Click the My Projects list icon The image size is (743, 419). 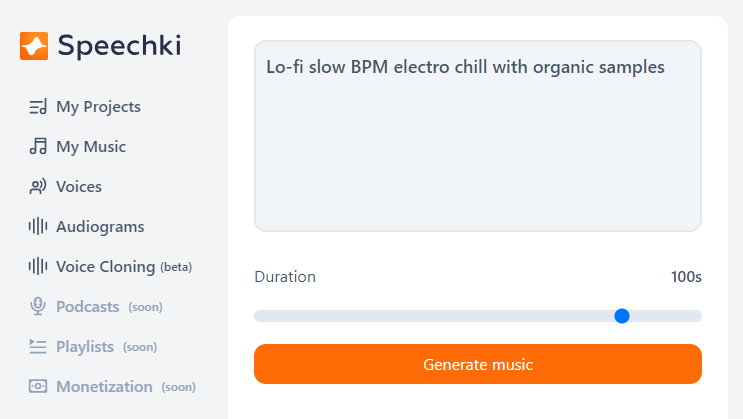[38, 107]
